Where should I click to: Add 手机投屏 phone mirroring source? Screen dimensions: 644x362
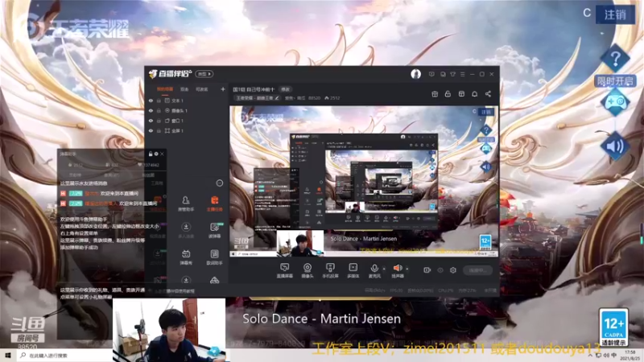coord(330,271)
